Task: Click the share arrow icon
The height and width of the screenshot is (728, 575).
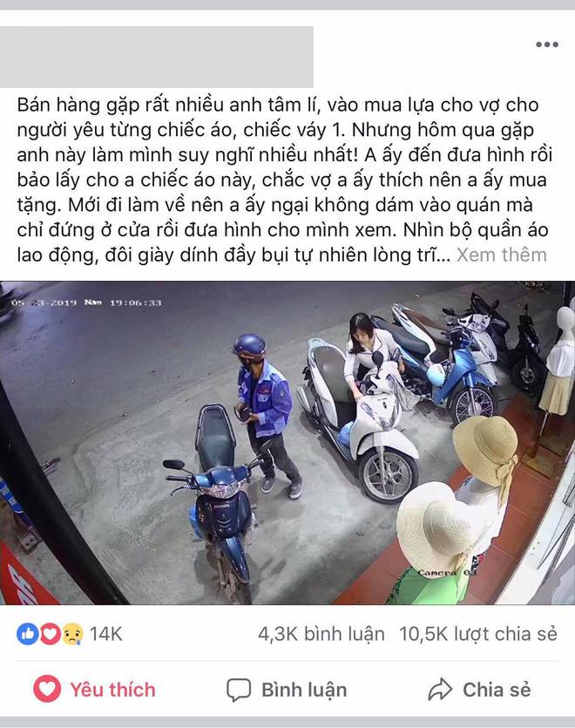Action: [439, 690]
